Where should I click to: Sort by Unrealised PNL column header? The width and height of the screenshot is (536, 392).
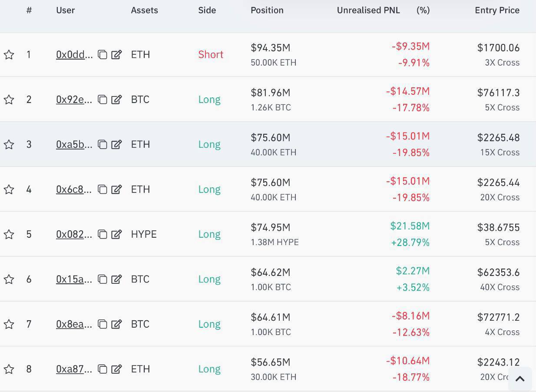tap(368, 10)
